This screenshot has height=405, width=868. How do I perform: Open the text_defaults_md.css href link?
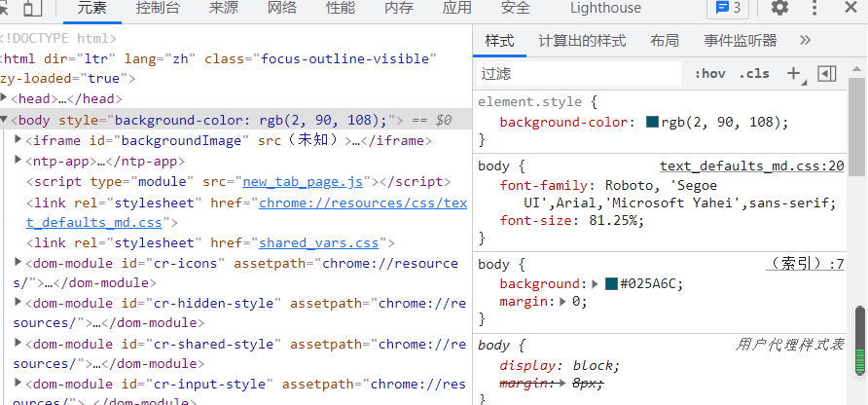click(x=246, y=213)
